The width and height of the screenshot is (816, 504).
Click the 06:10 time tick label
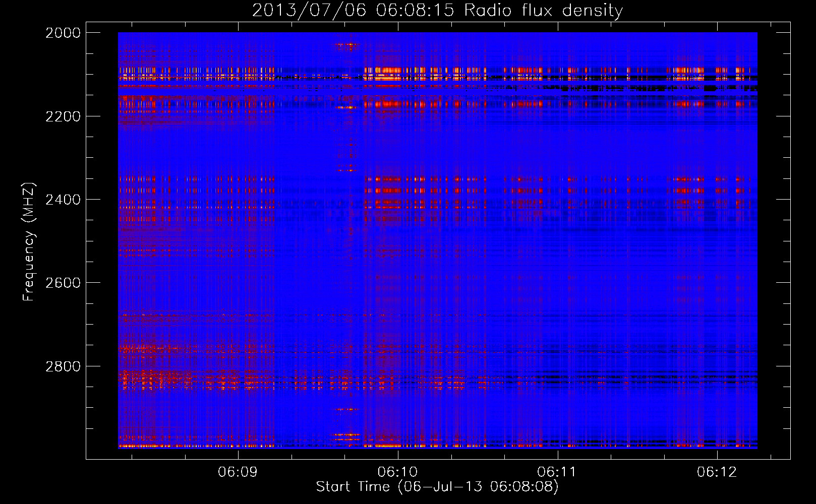pos(398,472)
